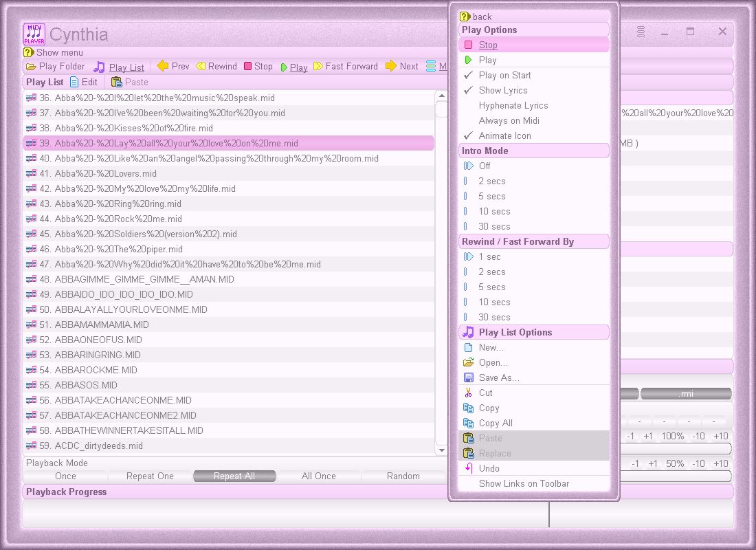756x550 pixels.
Task: Choose Open... under Play List Options
Action: click(534, 362)
